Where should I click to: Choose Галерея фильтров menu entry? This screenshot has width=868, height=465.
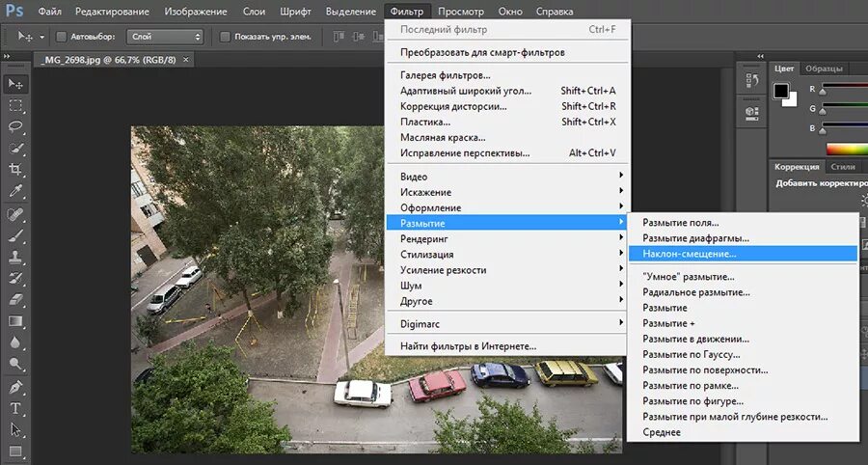pos(507,74)
